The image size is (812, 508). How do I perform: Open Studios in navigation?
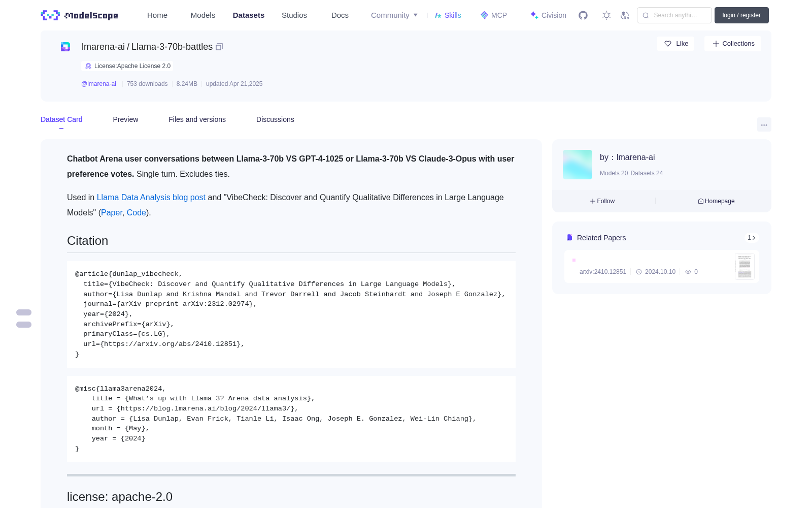(x=294, y=15)
